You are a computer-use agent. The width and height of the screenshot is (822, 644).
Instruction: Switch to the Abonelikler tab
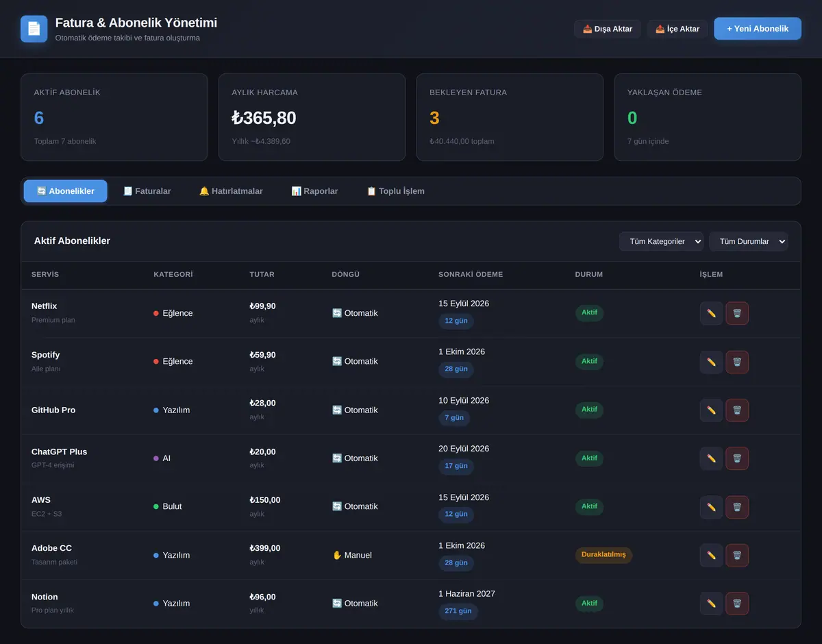[x=65, y=191]
